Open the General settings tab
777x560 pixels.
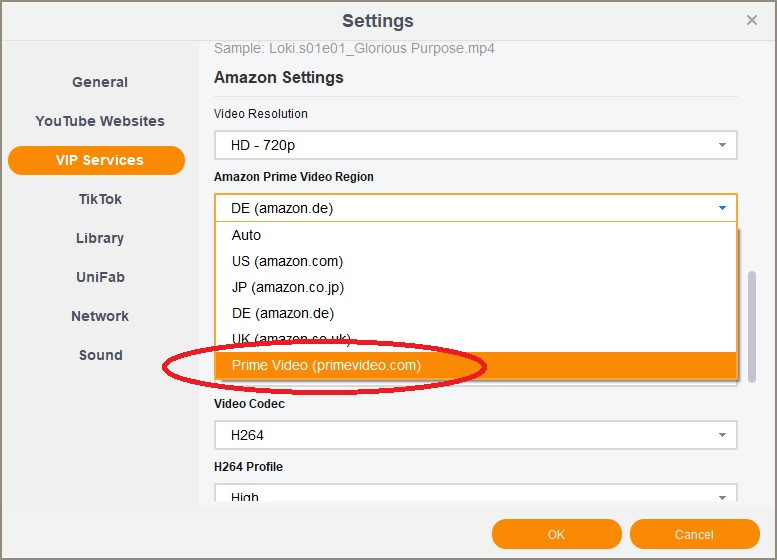[100, 82]
